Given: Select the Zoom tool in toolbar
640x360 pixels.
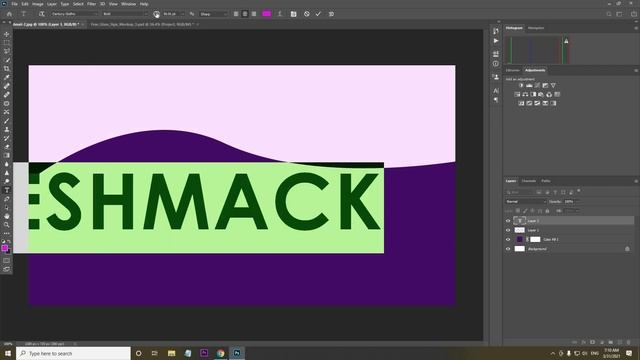Looking at the screenshot, I should tap(7, 224).
